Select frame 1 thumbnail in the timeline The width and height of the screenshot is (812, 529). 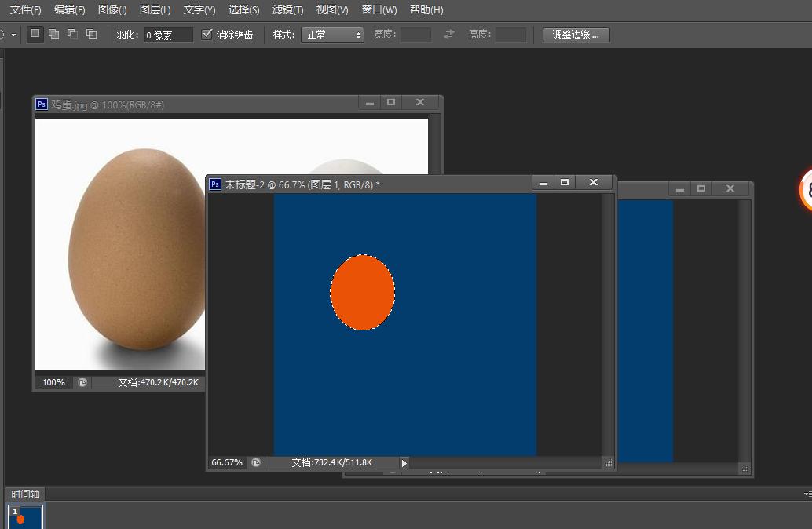[x=25, y=516]
